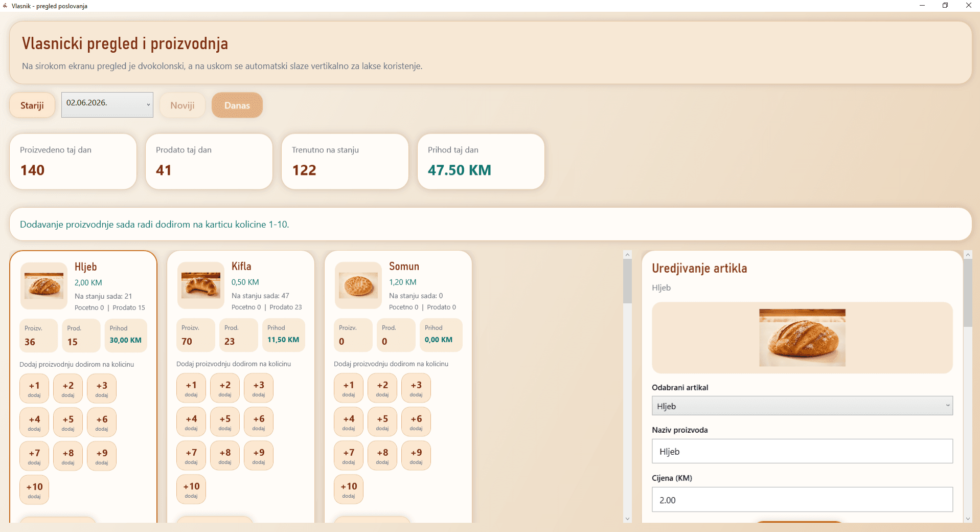This screenshot has height=532, width=980.
Task: Add +1 production for Kifla
Action: (x=191, y=388)
